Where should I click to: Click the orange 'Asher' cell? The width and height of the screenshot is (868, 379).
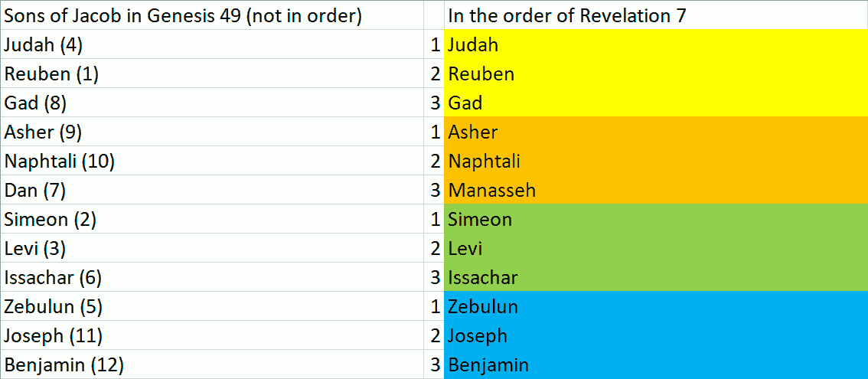(x=473, y=132)
